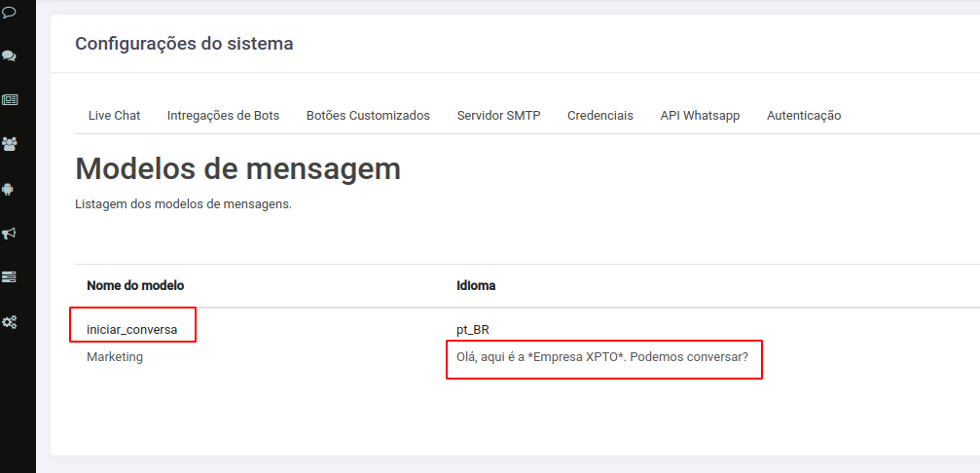Click the Idioma column header
The height and width of the screenshot is (473, 980).
click(476, 285)
